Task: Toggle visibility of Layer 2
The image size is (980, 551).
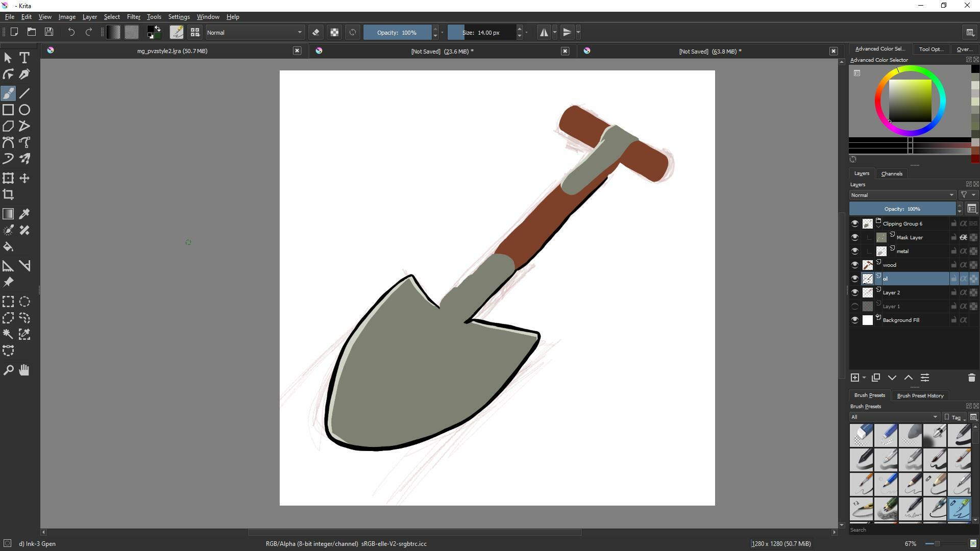Action: [855, 292]
